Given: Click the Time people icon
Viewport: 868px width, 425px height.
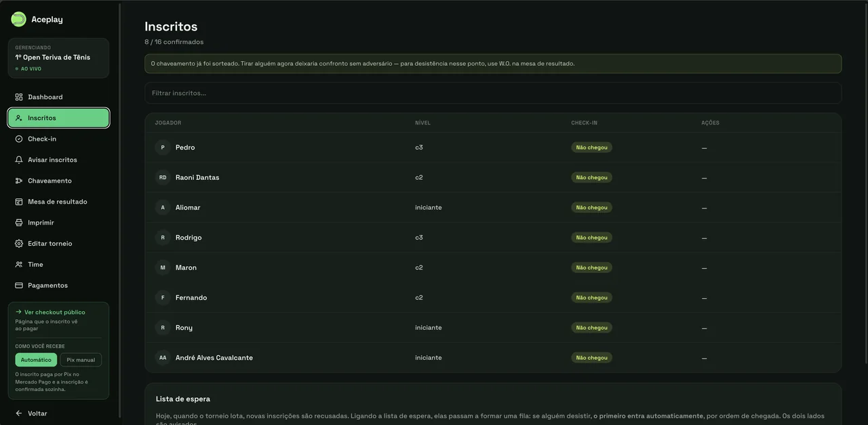Looking at the screenshot, I should [19, 265].
